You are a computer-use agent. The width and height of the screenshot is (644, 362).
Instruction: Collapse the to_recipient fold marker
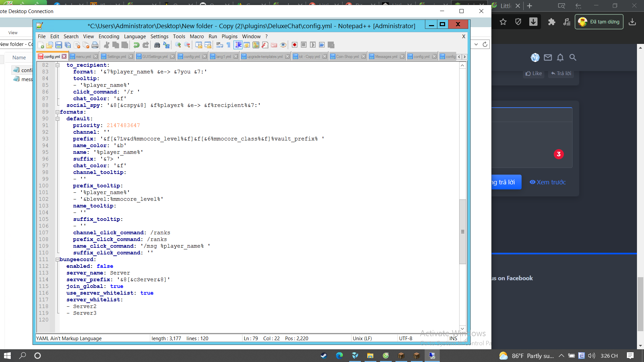57,65
